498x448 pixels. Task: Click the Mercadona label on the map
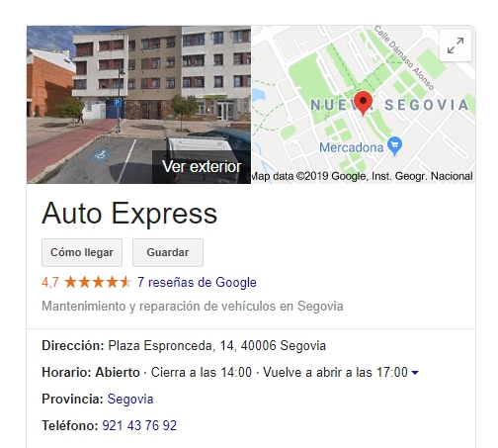[352, 147]
